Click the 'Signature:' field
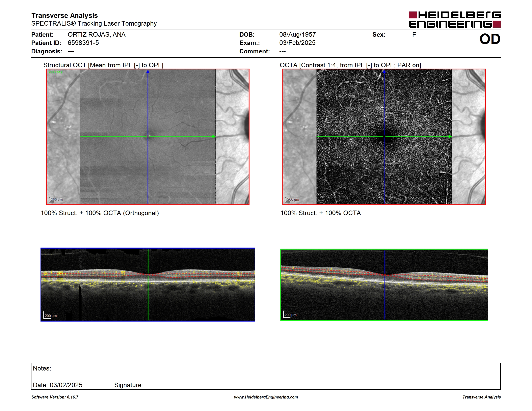Image resolution: width=532 pixels, height=411 pixels. (129, 385)
